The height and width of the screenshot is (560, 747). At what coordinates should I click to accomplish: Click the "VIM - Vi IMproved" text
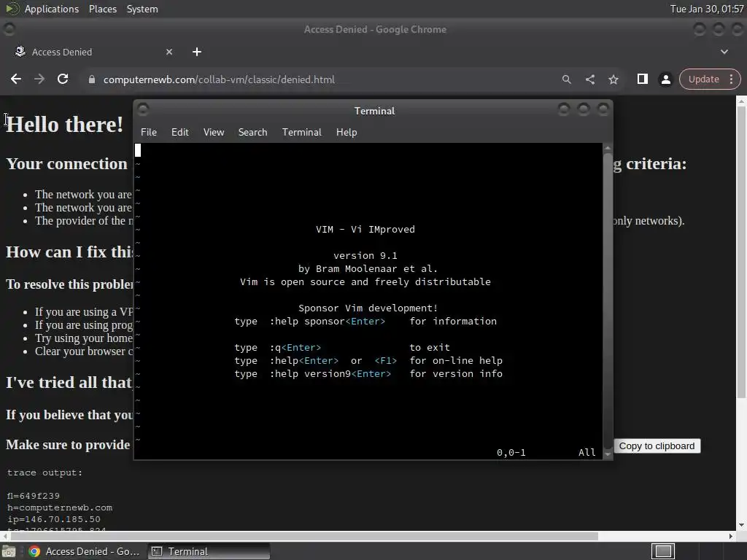[365, 230]
